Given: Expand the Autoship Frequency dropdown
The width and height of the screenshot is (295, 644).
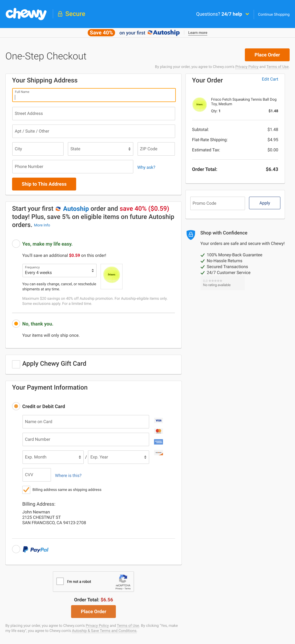Looking at the screenshot, I should pos(60,271).
